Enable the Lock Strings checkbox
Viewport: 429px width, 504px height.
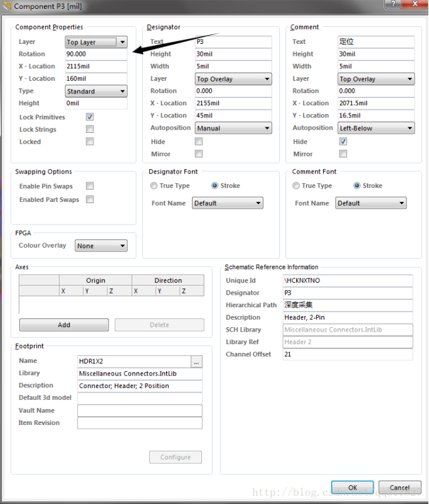[90, 130]
